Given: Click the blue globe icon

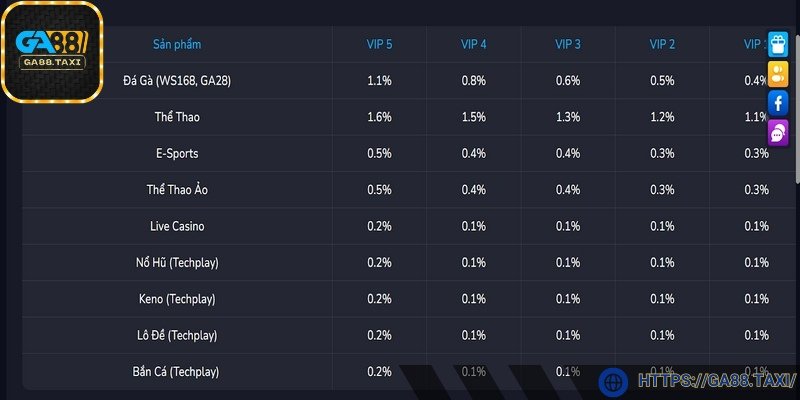Looking at the screenshot, I should tap(612, 381).
